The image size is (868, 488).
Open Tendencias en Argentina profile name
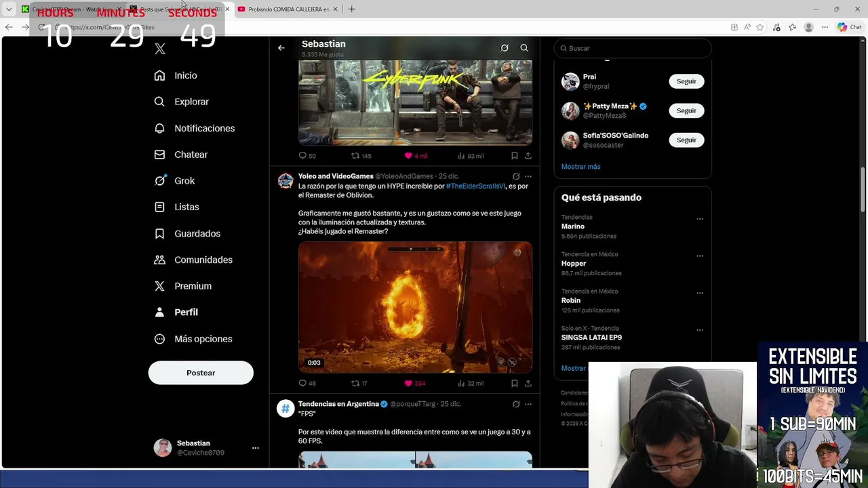point(338,404)
